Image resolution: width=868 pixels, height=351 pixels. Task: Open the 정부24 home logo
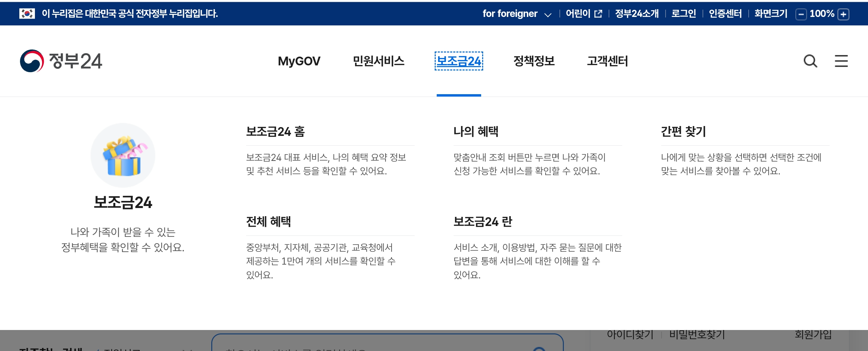[61, 61]
